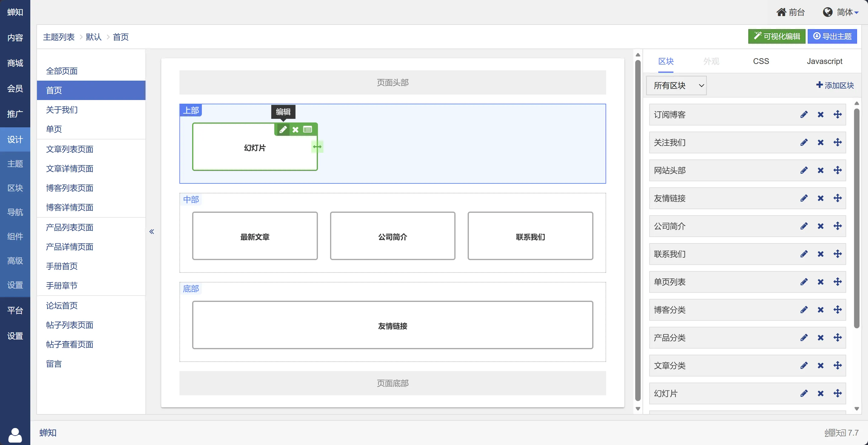Edit the 文章分类 block
This screenshot has height=445, width=868.
804,366
